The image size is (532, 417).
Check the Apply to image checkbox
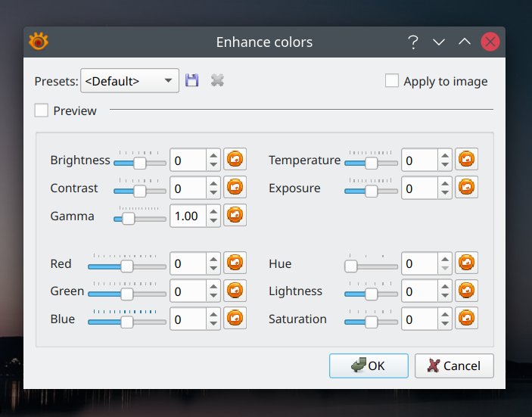tap(392, 81)
